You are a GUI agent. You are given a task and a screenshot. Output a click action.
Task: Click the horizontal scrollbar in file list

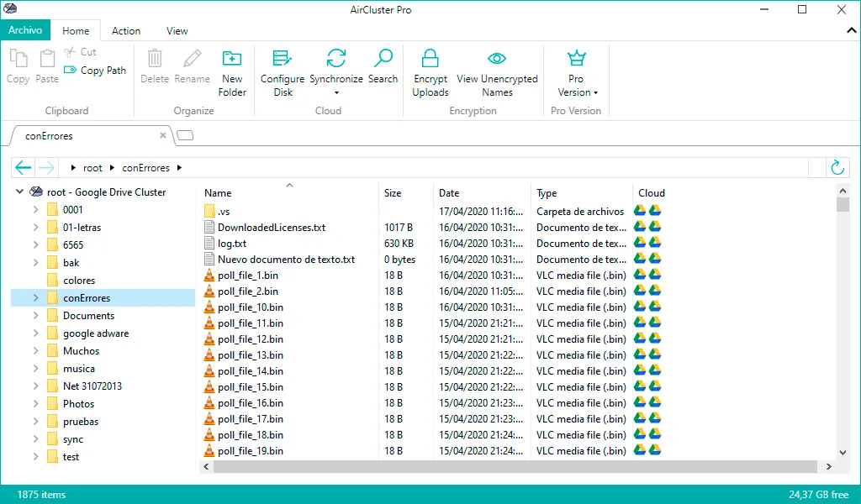515,467
